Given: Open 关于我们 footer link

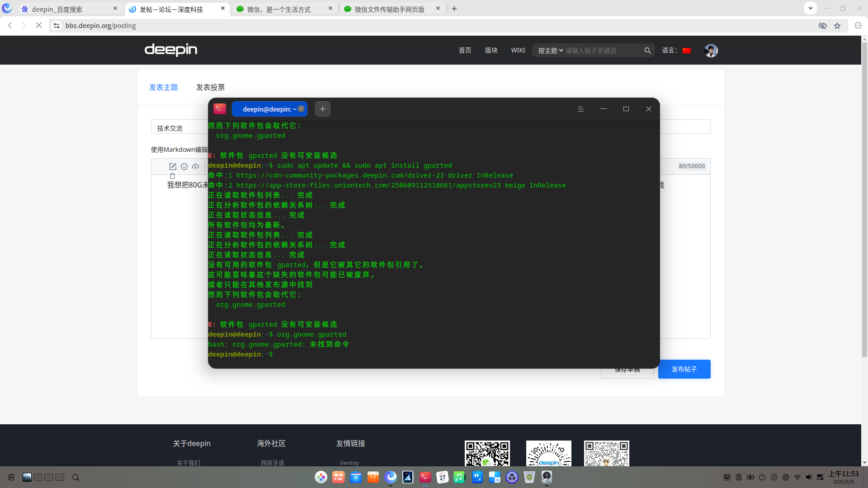Looking at the screenshot, I should point(189,463).
